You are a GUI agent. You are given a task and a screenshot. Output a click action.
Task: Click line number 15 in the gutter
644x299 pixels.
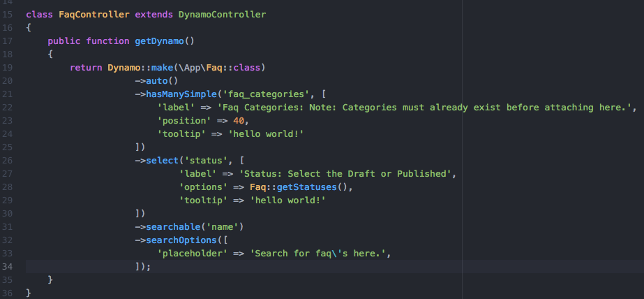8,15
